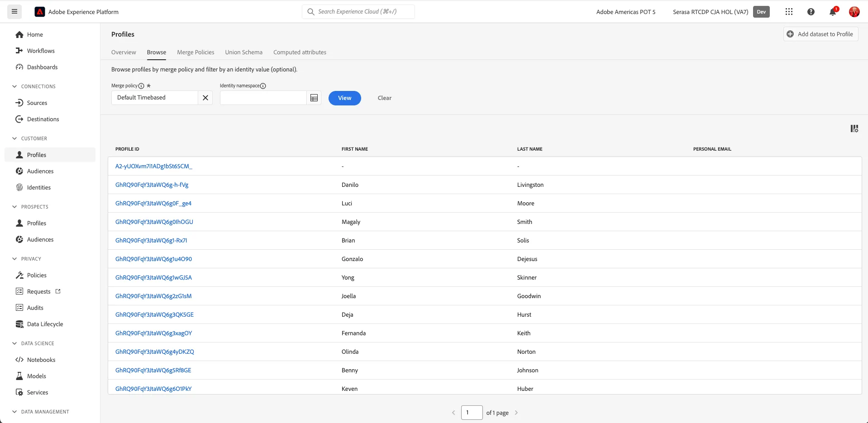Open the Default Timebased merge policy dropdown

(155, 98)
